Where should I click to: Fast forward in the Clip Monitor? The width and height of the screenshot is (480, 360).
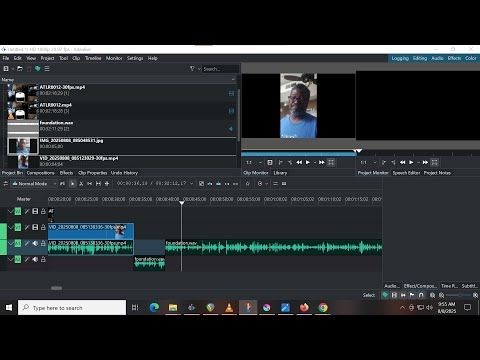tap(322, 162)
